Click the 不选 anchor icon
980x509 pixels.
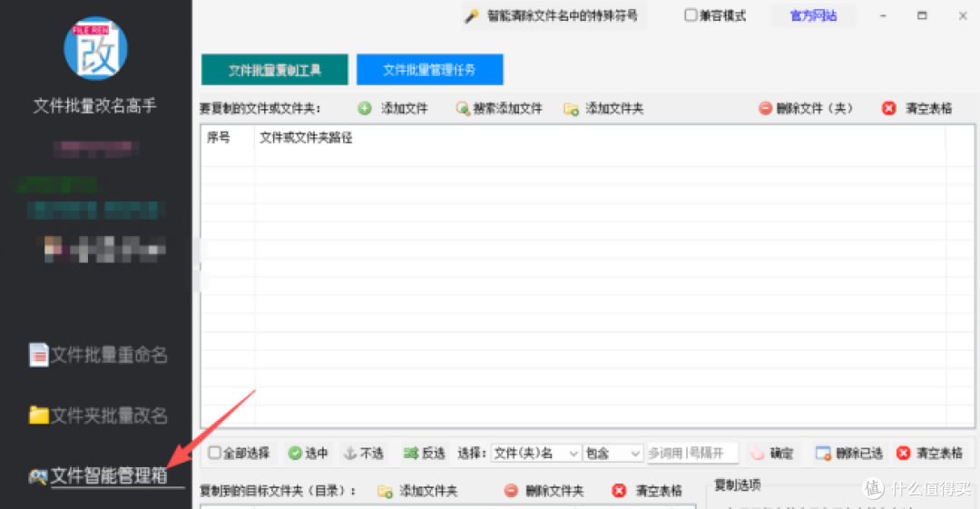(x=350, y=454)
